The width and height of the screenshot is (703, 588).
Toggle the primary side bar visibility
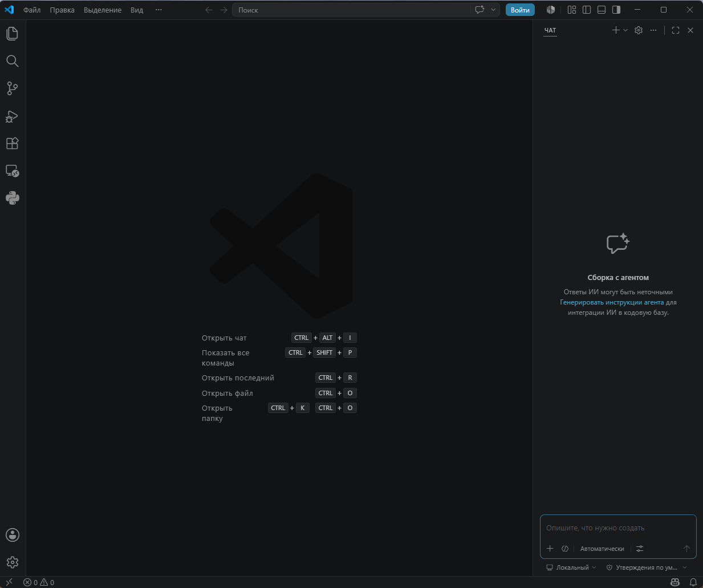click(587, 10)
